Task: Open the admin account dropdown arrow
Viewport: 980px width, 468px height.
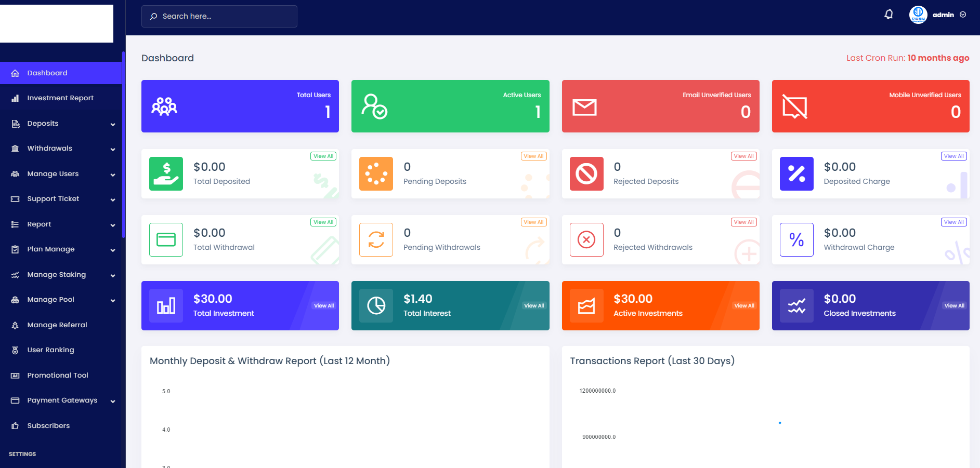Action: [x=963, y=15]
